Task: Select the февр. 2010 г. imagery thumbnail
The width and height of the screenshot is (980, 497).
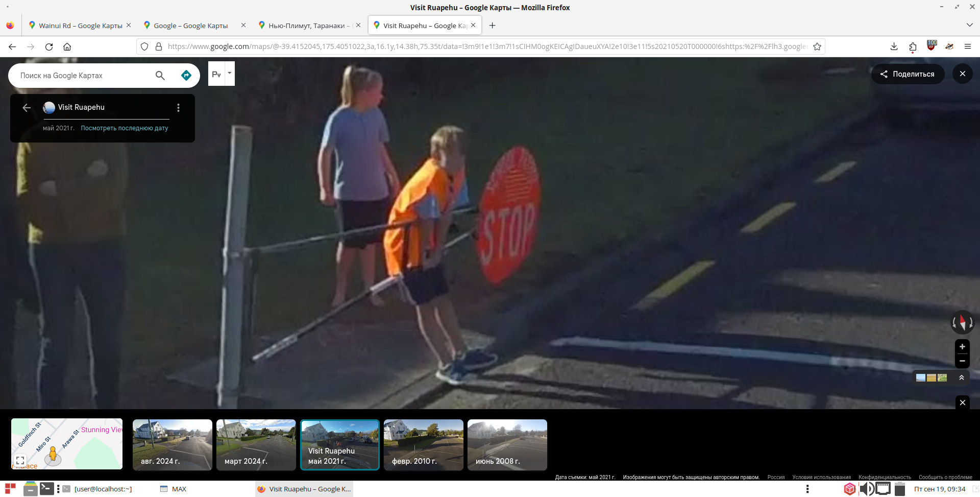Action: (424, 445)
